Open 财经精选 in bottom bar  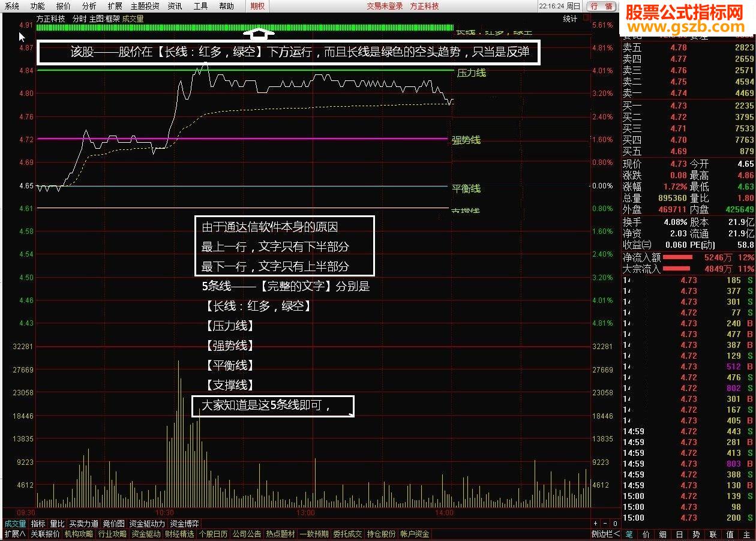[x=180, y=534]
